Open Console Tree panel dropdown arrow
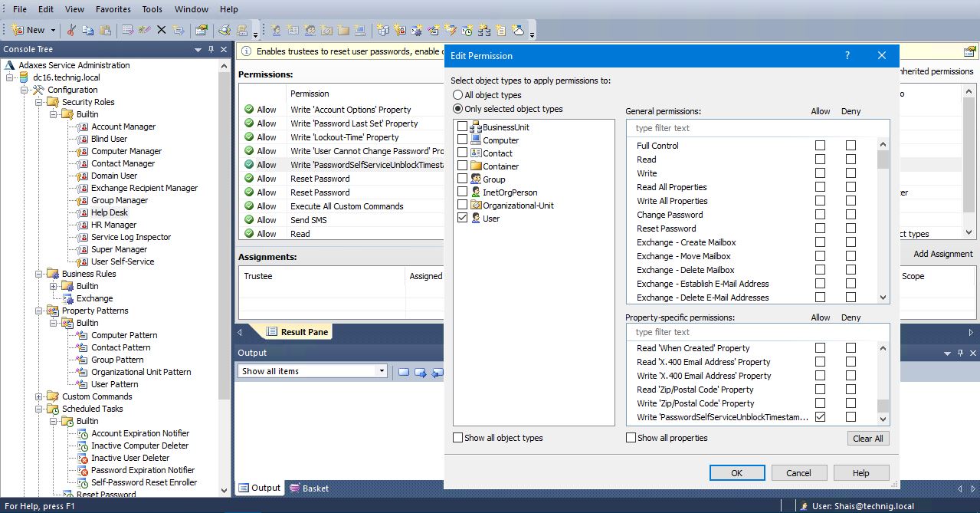The image size is (980, 513). pyautogui.click(x=198, y=49)
